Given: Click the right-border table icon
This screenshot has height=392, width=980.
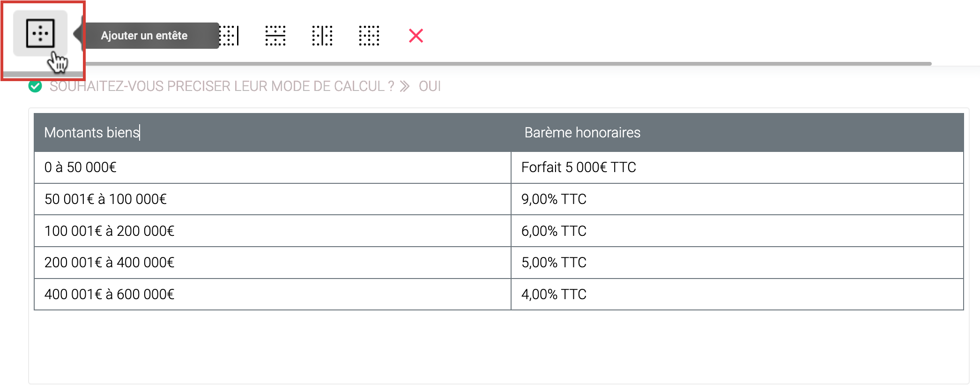Looking at the screenshot, I should pyautogui.click(x=229, y=36).
